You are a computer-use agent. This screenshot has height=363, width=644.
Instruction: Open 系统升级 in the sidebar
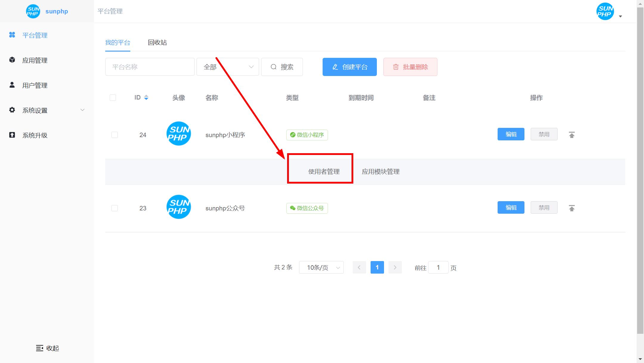35,135
